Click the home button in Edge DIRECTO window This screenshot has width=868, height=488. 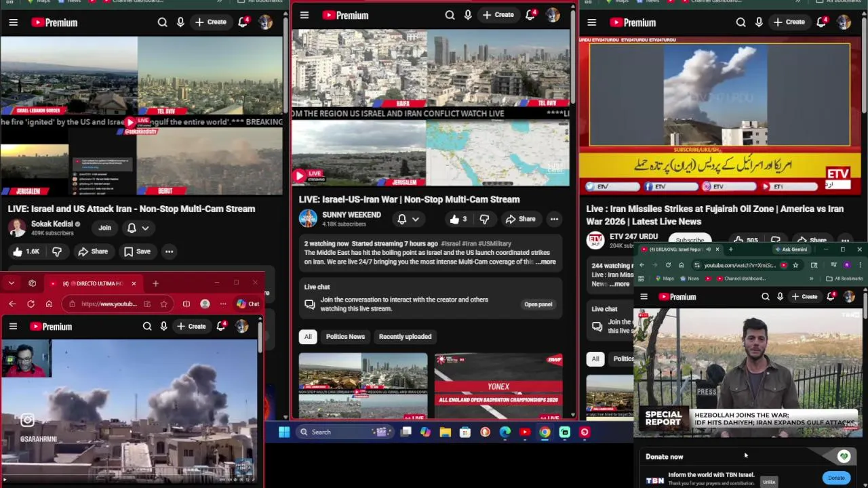[49, 304]
